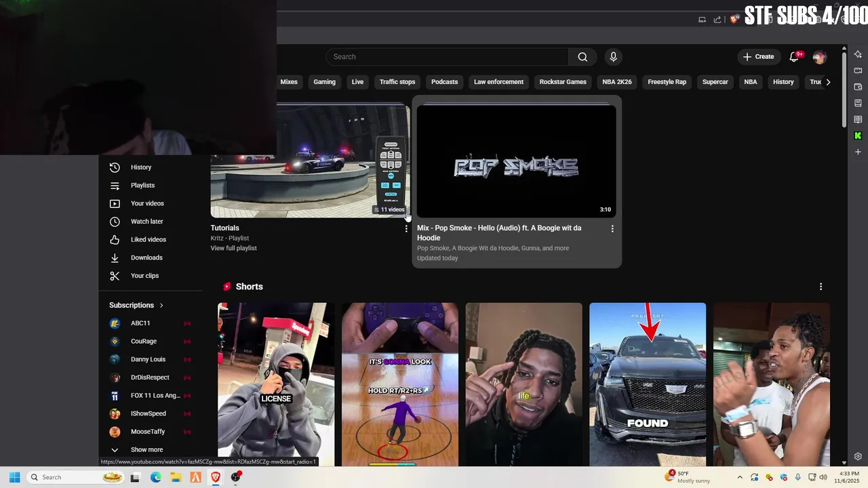Select the Gaming filter chip

pyautogui.click(x=324, y=82)
